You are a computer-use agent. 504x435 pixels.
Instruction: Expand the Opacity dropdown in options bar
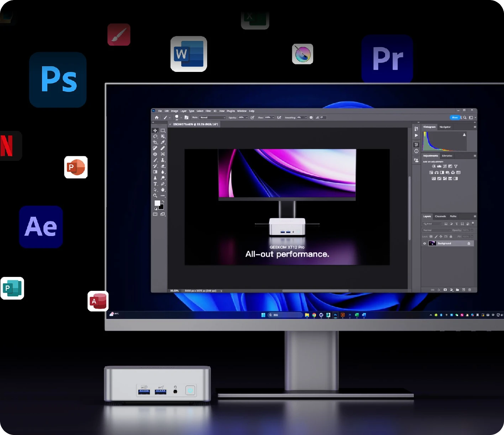(x=246, y=117)
